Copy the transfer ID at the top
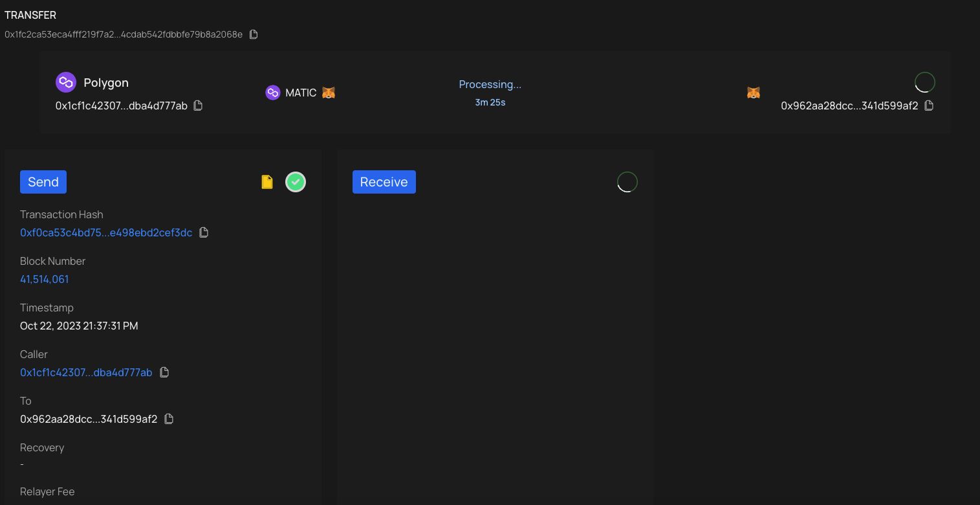The image size is (980, 505). (254, 34)
